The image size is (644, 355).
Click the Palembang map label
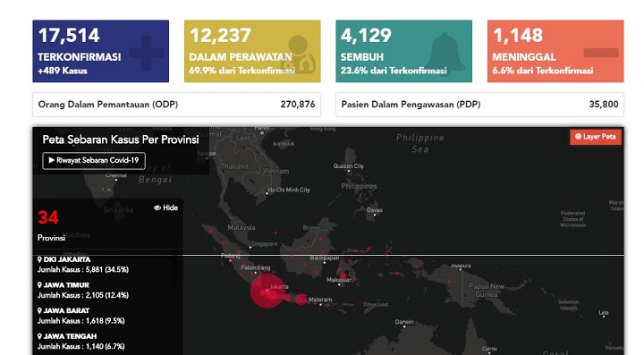pos(256,267)
